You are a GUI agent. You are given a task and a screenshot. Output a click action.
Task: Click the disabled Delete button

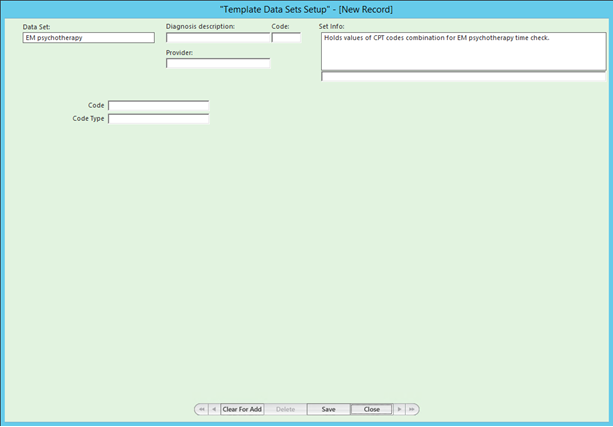point(285,409)
